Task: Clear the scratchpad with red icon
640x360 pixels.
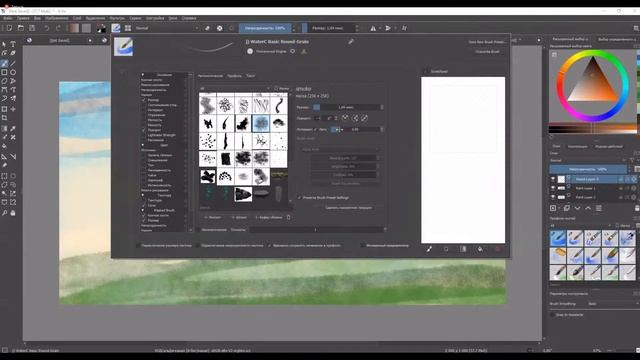Action: click(498, 249)
